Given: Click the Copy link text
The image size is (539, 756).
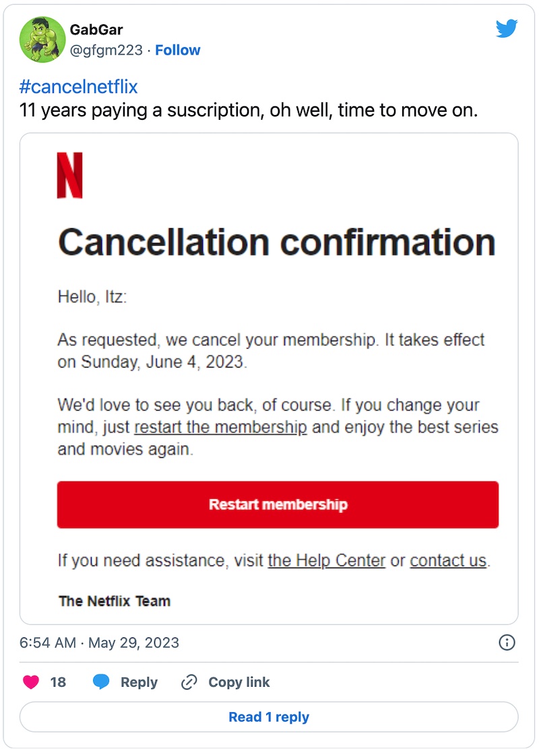Looking at the screenshot, I should pyautogui.click(x=239, y=682).
